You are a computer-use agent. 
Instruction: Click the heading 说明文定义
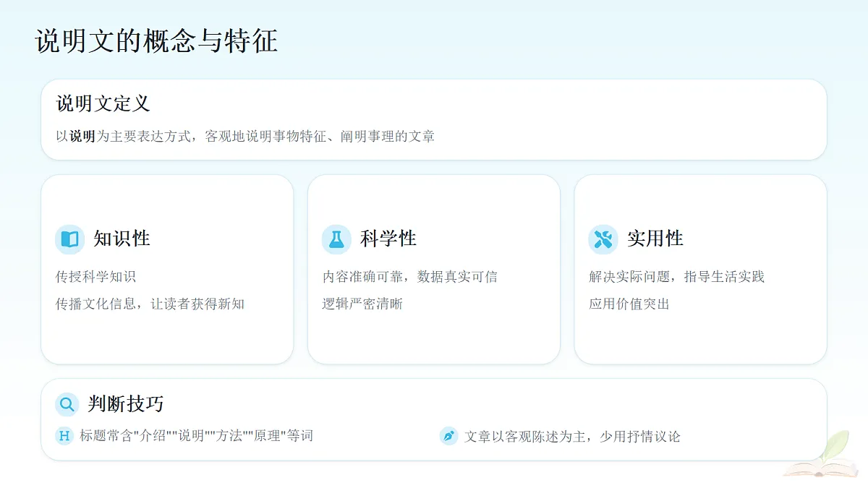coord(103,103)
